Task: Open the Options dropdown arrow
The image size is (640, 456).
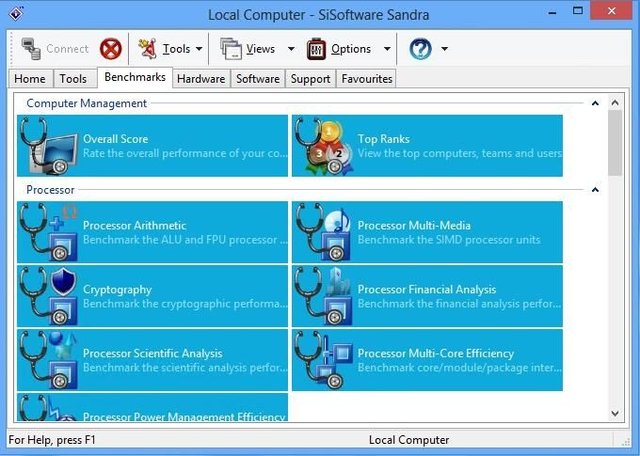Action: (387, 49)
